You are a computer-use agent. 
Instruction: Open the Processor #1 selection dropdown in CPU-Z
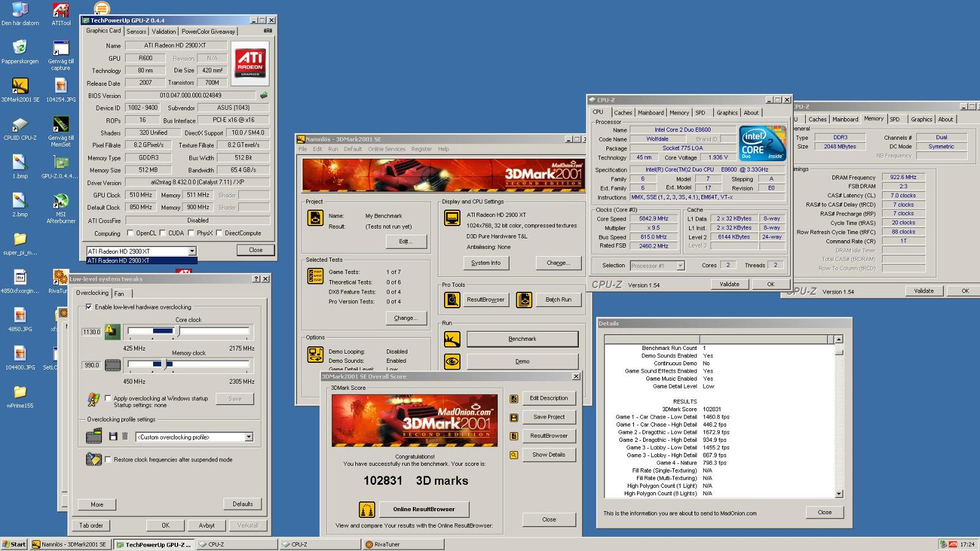tap(680, 265)
